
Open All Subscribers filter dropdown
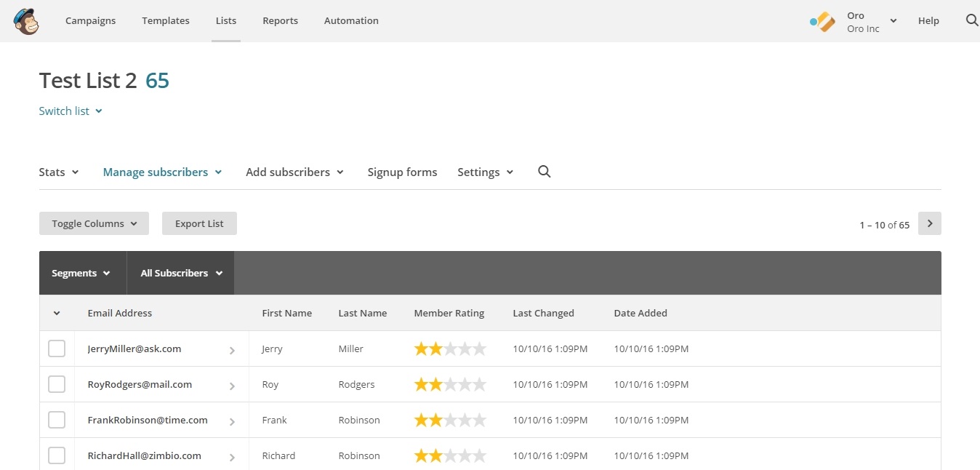point(181,273)
